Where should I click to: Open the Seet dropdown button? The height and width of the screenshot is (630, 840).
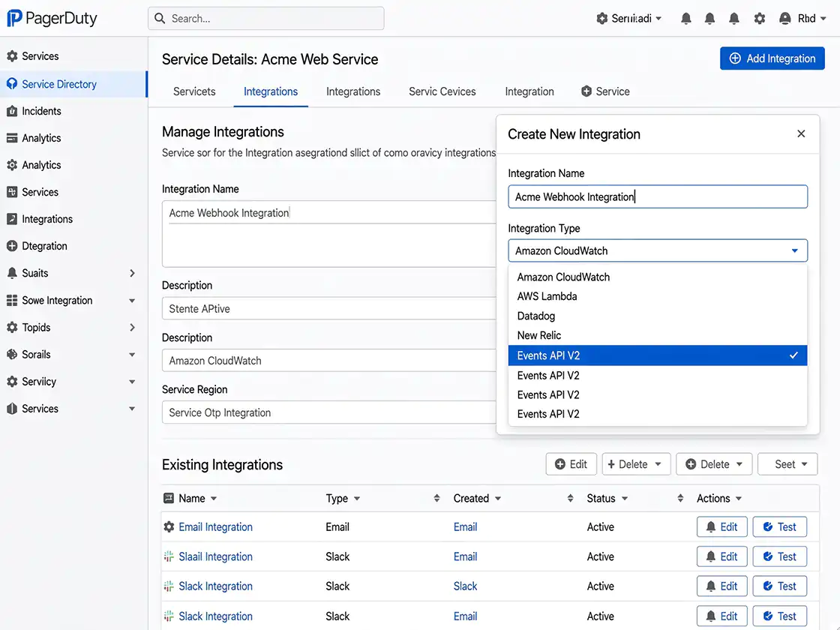coord(787,464)
